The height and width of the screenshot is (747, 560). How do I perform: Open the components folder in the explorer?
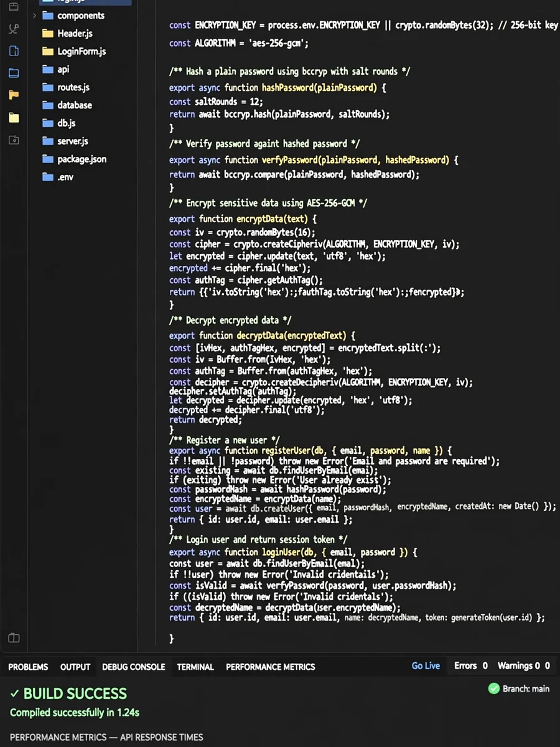pyautogui.click(x=81, y=16)
